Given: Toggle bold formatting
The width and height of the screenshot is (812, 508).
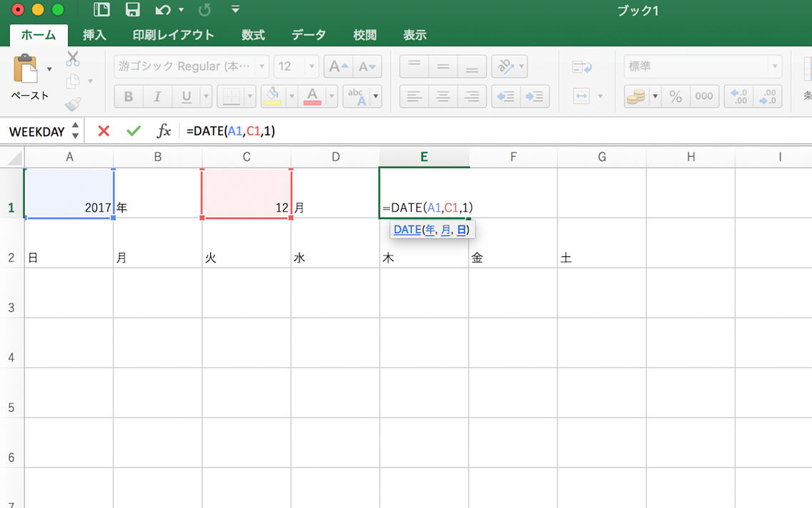Looking at the screenshot, I should [x=128, y=97].
